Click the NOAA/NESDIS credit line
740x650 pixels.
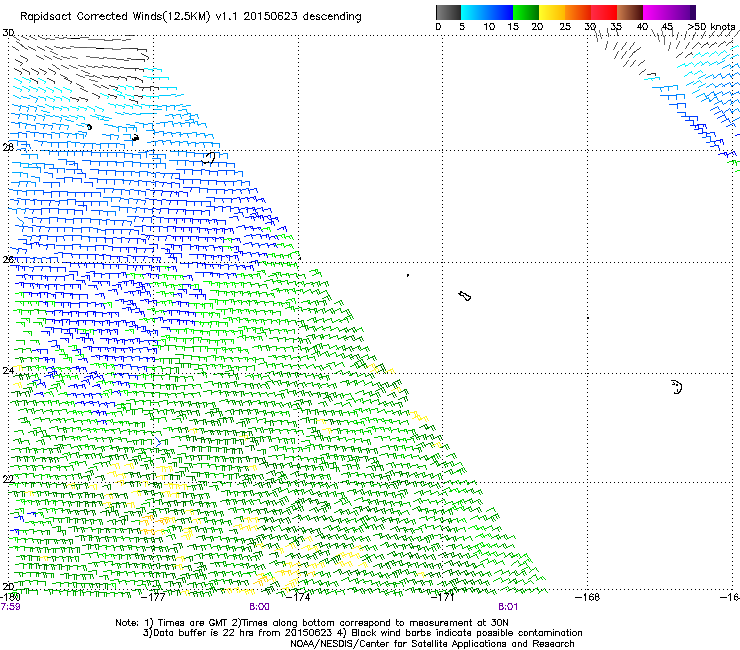click(x=432, y=644)
